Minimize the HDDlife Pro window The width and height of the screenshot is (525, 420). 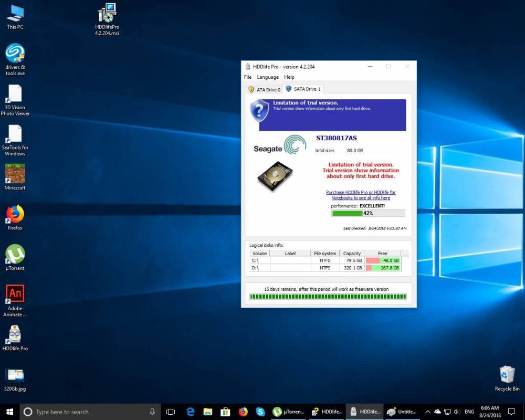click(x=370, y=67)
